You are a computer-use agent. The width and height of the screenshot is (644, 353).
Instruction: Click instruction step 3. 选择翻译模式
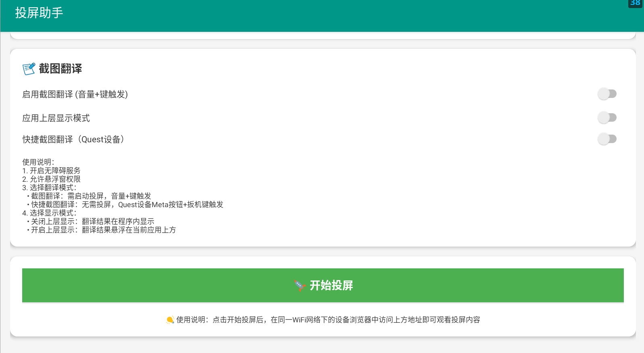[x=49, y=187]
